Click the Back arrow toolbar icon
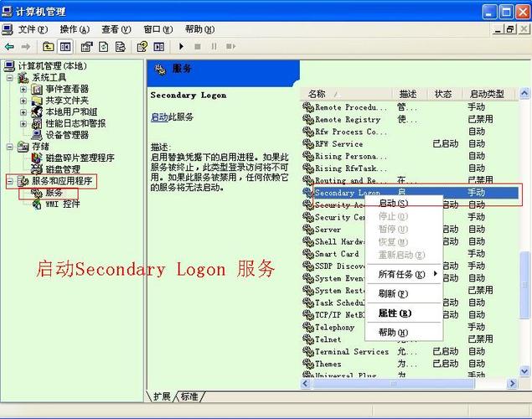Viewport: 532px width, 419px height. pos(9,46)
